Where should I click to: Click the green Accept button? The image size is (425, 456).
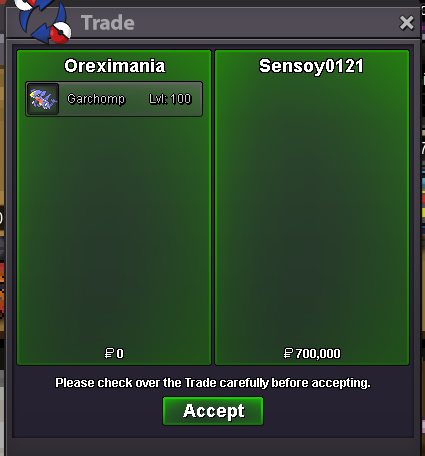point(213,411)
